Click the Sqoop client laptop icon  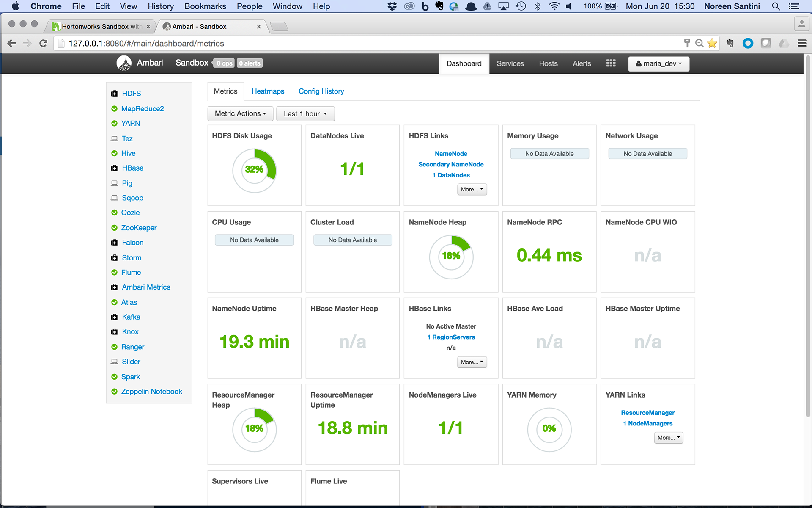114,198
